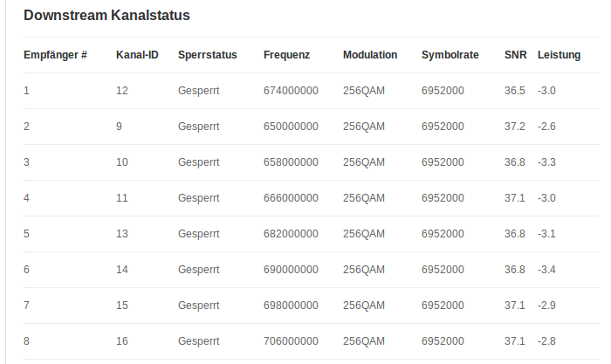Select frequency value 706000000
The height and width of the screenshot is (364, 611).
coord(291,341)
